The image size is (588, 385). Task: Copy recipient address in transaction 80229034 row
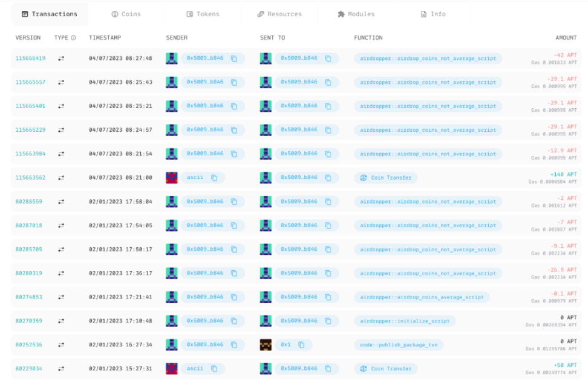(328, 369)
